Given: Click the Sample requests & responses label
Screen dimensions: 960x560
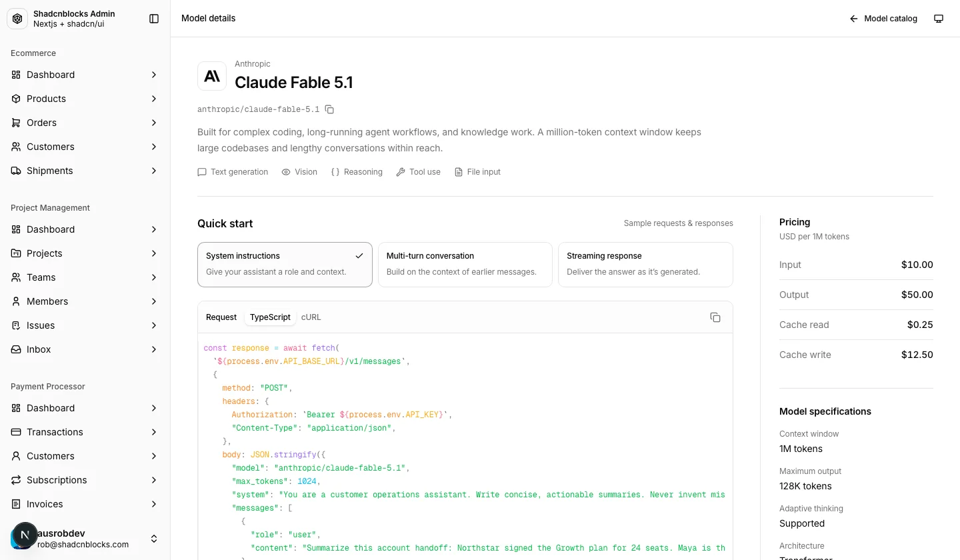Looking at the screenshot, I should tap(679, 223).
